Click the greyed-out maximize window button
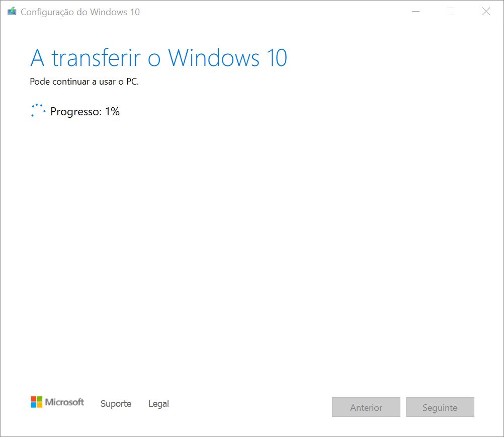 point(450,12)
